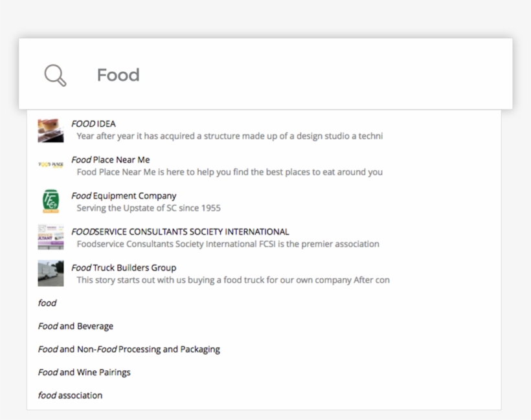Choose the food association suggestion
Screen dimensions: 531x420
pyautogui.click(x=70, y=395)
